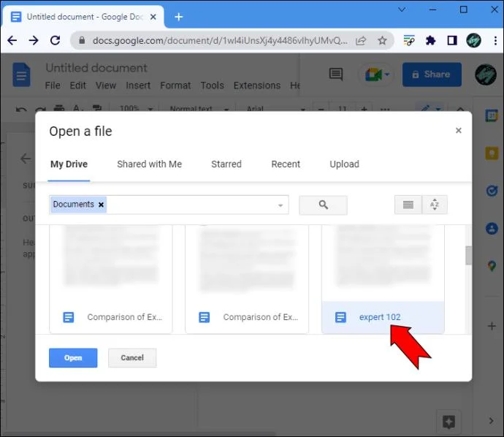Open the Keep side panel icon
This screenshot has width=504, height=437.
tap(492, 153)
